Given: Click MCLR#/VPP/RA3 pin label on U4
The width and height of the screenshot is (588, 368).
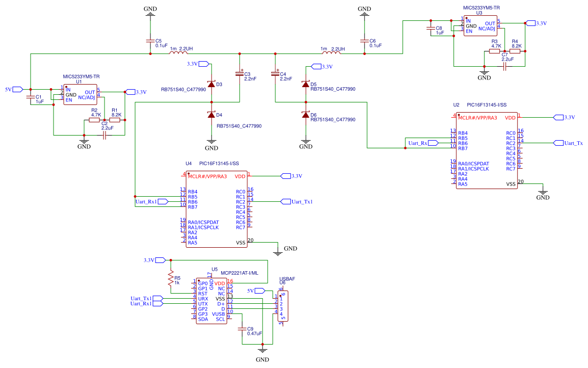Looking at the screenshot, I should tap(208, 176).
